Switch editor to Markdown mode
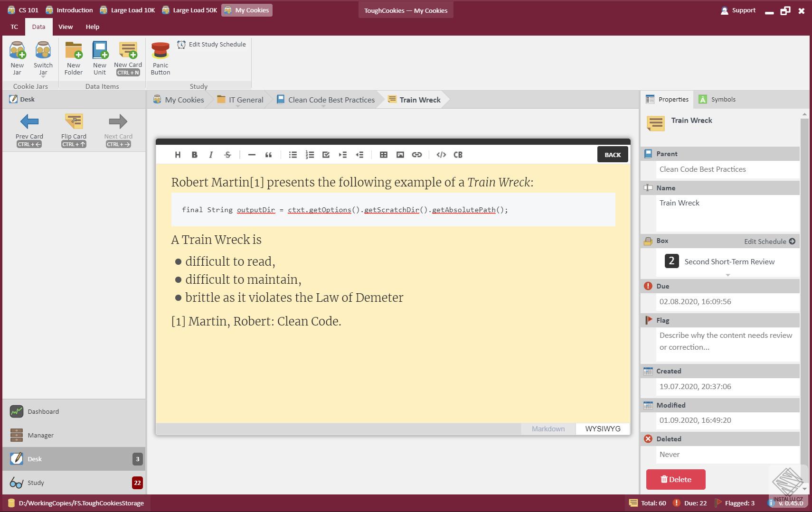Viewport: 812px width, 512px height. coord(548,428)
